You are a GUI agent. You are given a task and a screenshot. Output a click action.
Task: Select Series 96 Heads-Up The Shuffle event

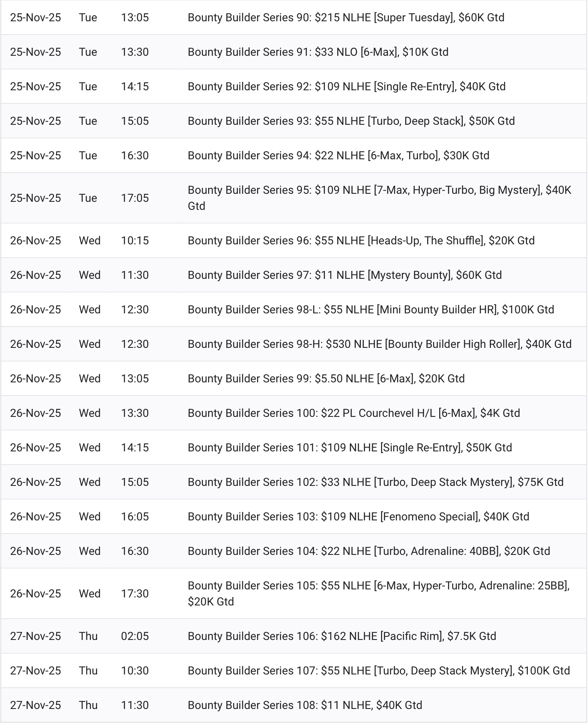coord(361,241)
